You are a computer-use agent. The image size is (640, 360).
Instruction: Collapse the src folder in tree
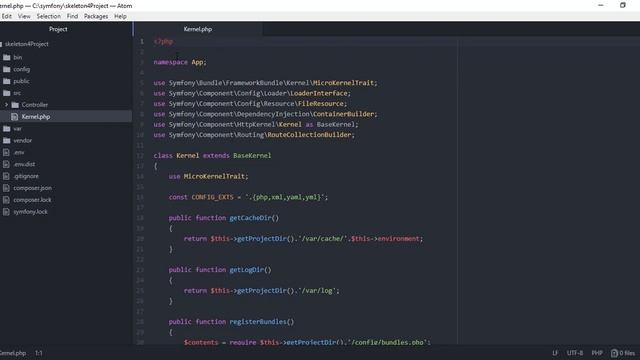click(x=17, y=93)
